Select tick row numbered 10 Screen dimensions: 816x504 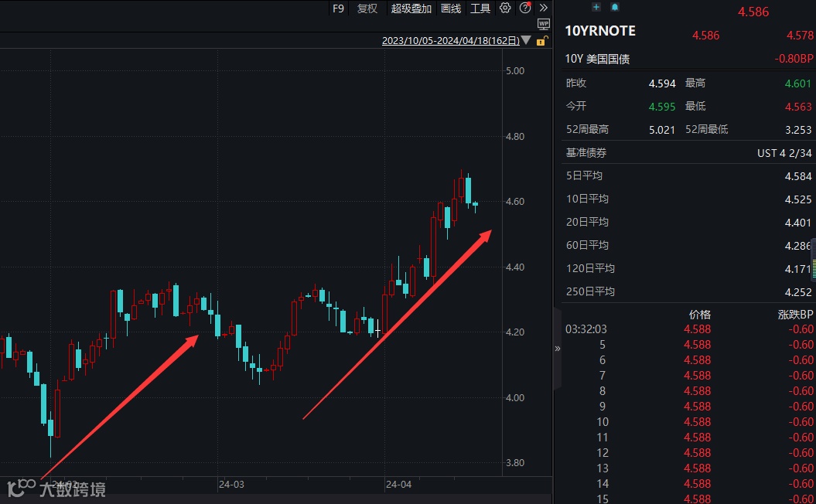click(688, 422)
